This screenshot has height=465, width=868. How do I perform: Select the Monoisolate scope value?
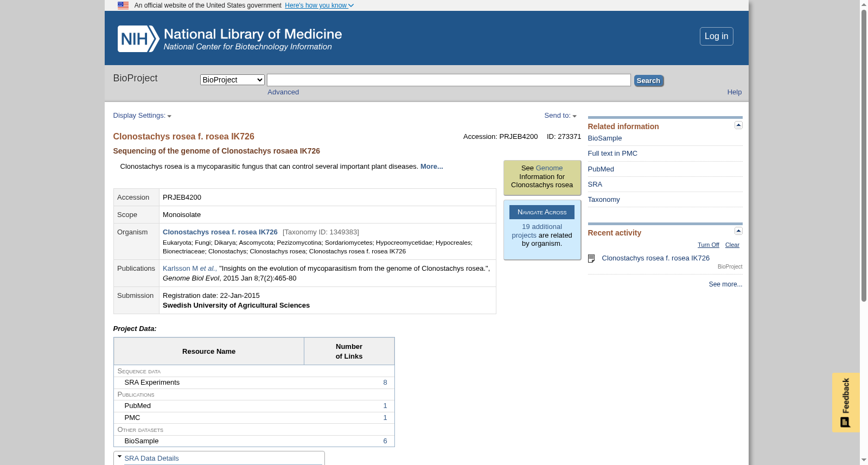point(182,215)
